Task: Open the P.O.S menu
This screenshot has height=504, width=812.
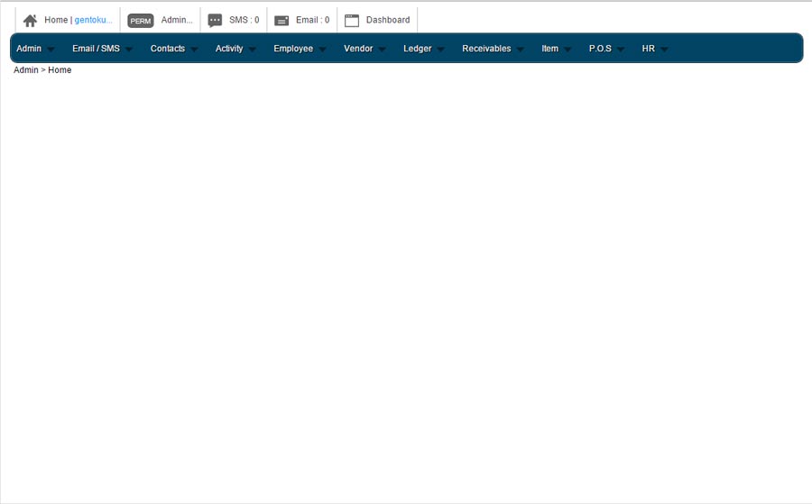Action: tap(600, 48)
